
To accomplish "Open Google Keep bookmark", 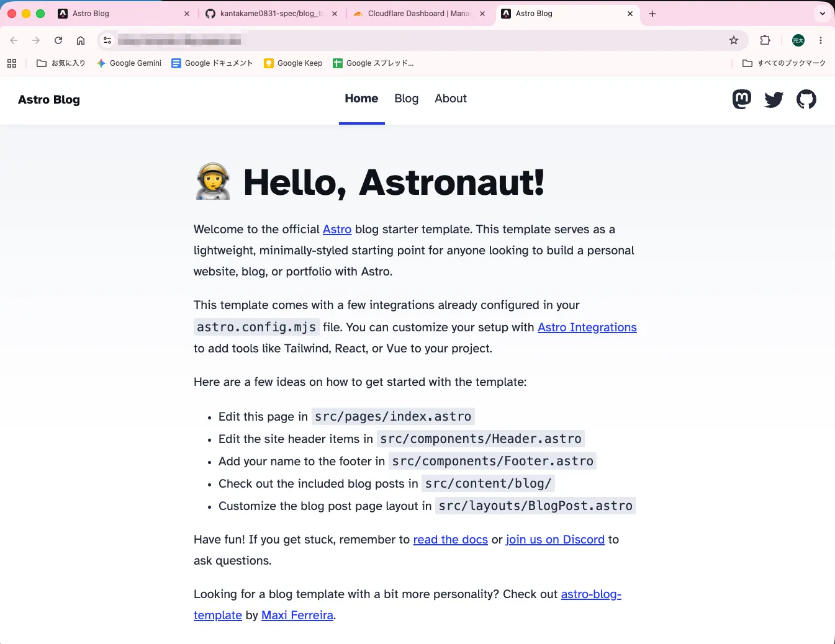I will coord(293,63).
